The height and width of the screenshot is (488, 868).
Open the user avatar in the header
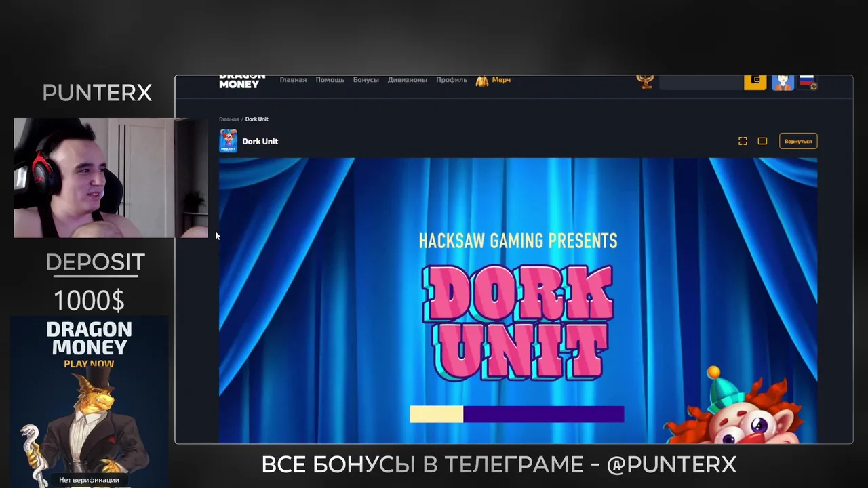(783, 83)
